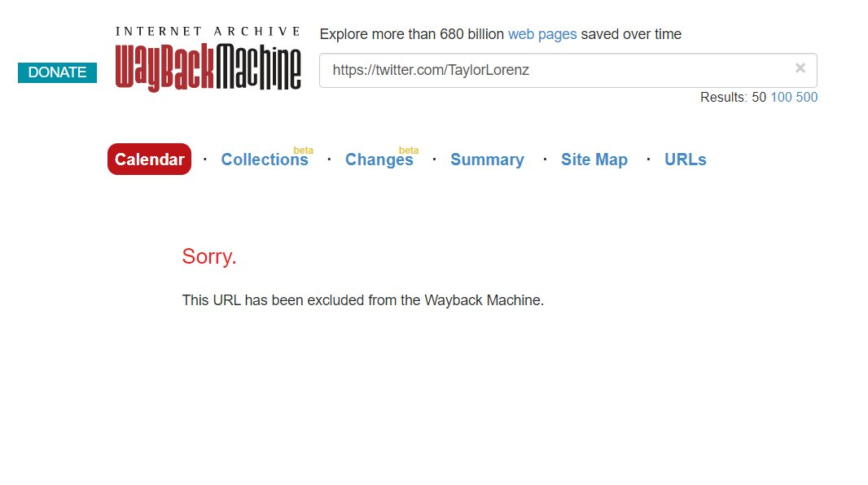The height and width of the screenshot is (485, 868).
Task: Click the INTERNET ARCHIVE header text
Action: point(208,32)
